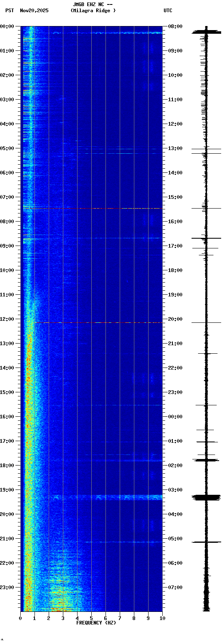Click the 04:00 PST time label
The image size is (224, 644).
(x=7, y=124)
